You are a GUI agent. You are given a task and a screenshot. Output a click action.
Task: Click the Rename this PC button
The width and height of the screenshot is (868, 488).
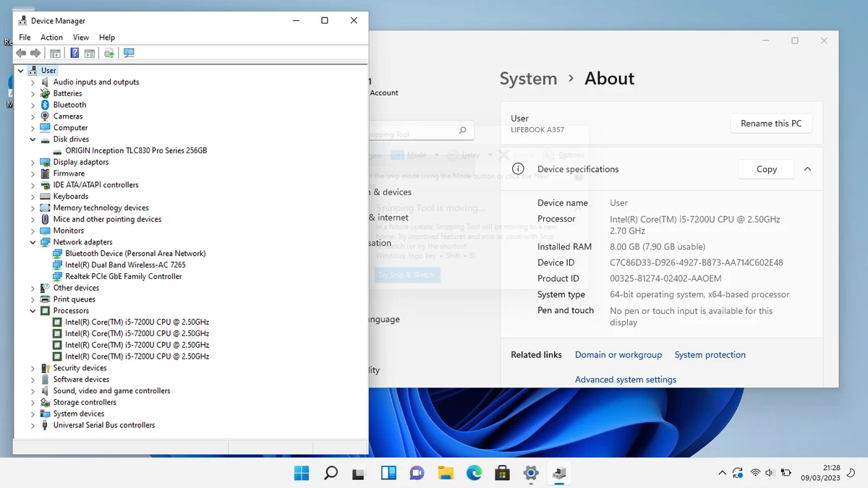(x=771, y=124)
